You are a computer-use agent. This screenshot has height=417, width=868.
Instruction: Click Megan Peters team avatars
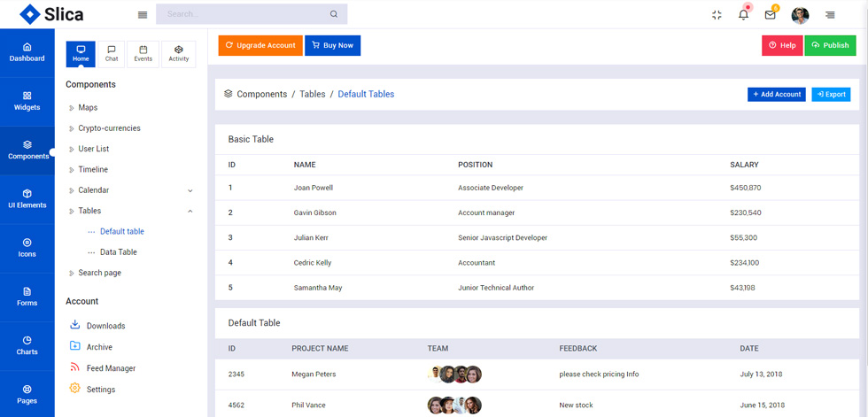454,375
